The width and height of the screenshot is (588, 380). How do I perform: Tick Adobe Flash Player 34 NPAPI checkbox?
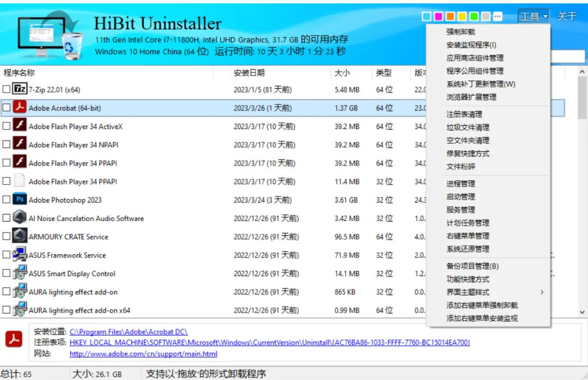pos(7,144)
